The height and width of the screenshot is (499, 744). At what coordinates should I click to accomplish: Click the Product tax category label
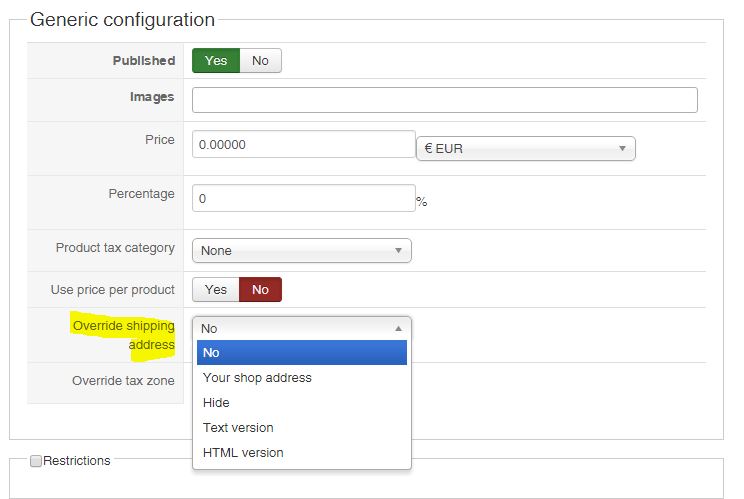click(x=115, y=248)
